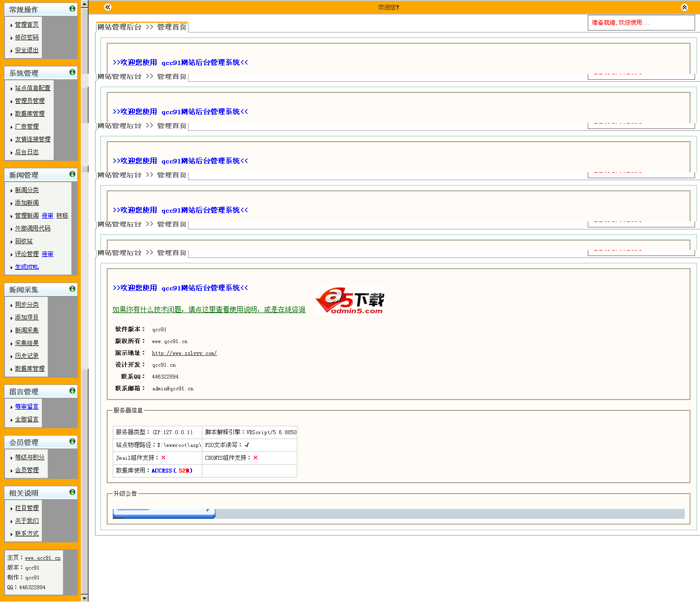Click the green icon on 留言管理 header
Screen dimensions: 700x602
(72, 391)
